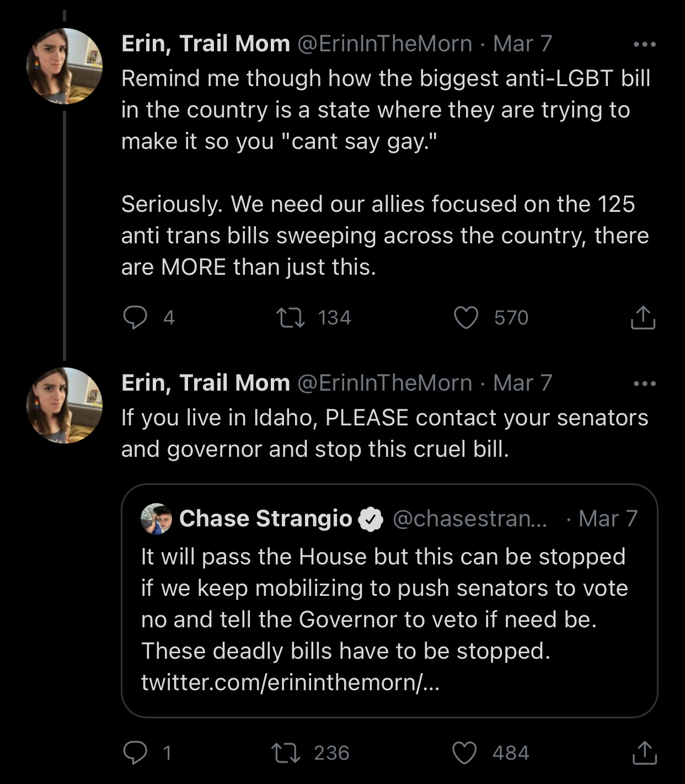Like the first tweet with 570 likes
The image size is (685, 784).
[466, 318]
